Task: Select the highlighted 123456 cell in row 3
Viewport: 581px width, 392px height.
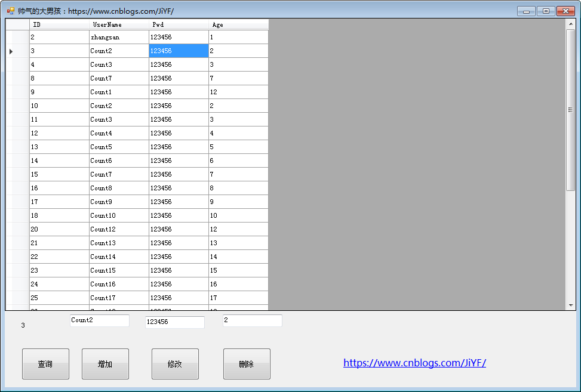Action: (x=179, y=51)
